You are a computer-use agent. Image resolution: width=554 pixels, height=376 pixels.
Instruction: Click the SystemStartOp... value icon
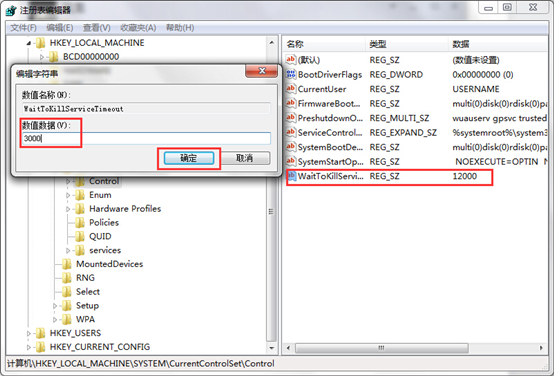[291, 161]
